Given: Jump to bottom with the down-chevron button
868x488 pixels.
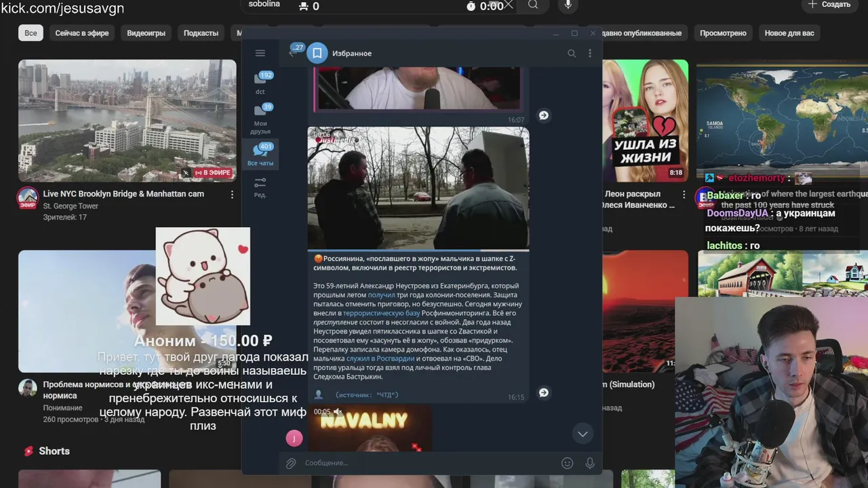Looking at the screenshot, I should (x=583, y=433).
